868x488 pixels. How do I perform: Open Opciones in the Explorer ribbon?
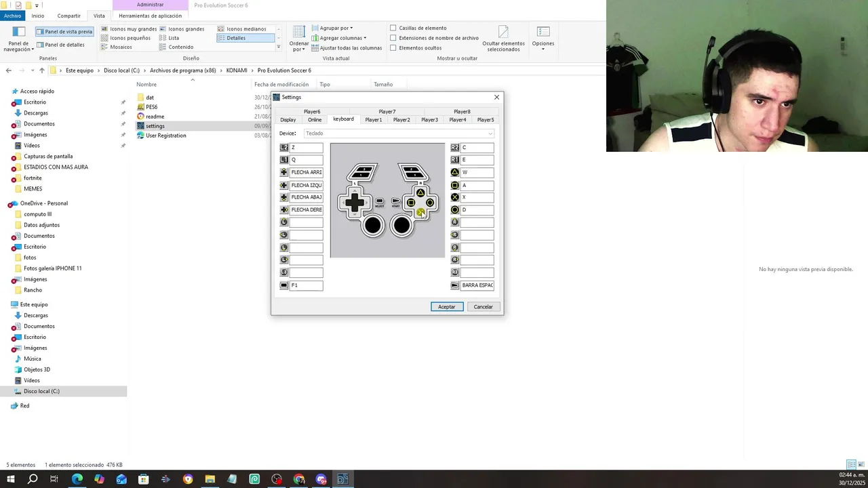(543, 39)
